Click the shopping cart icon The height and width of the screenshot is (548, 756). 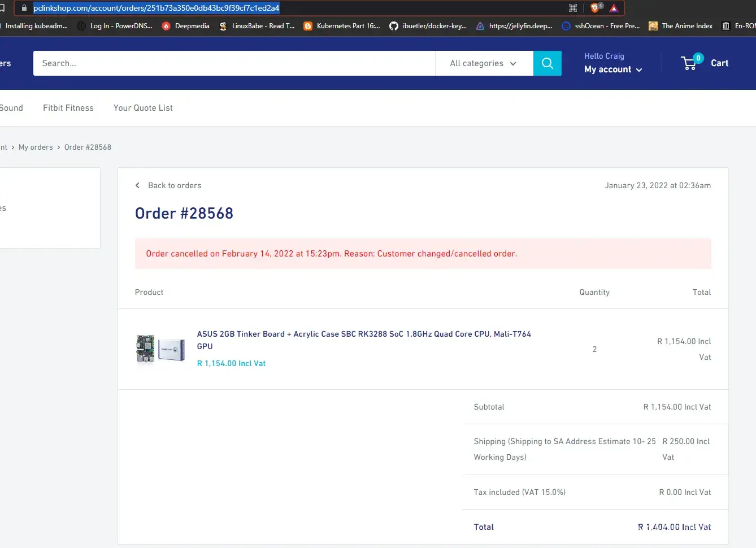pyautogui.click(x=690, y=63)
